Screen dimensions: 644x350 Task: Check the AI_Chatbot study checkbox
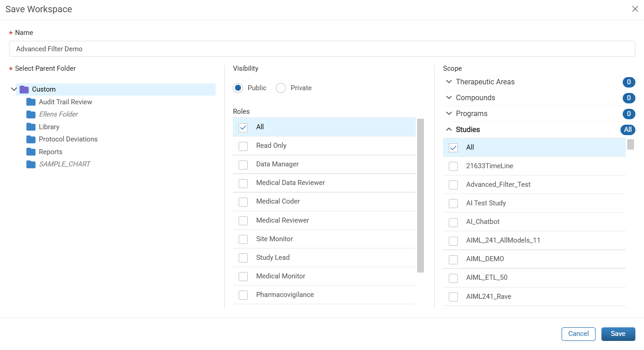click(x=453, y=222)
